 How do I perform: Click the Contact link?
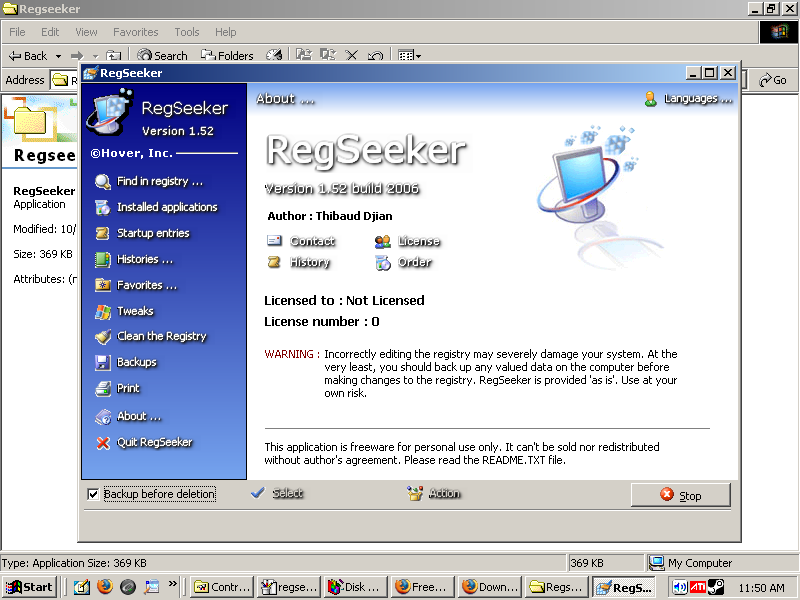pyautogui.click(x=312, y=241)
